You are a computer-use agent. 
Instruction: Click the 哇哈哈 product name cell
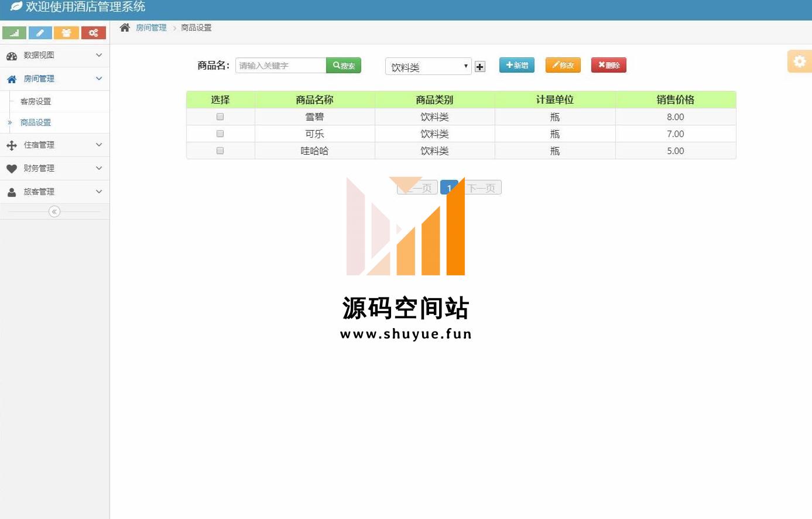coord(315,151)
